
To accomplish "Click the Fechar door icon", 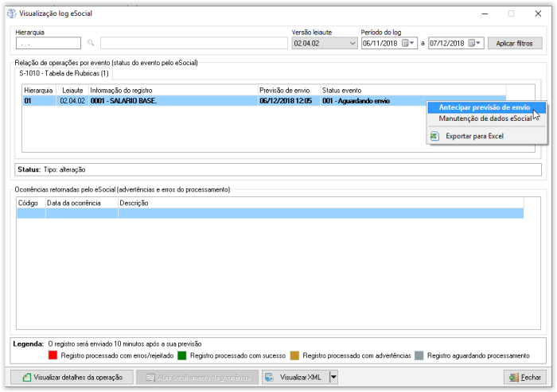I will [x=512, y=377].
